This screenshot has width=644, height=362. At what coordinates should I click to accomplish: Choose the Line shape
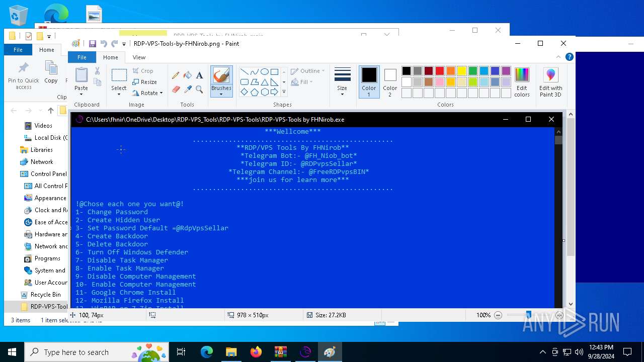pos(245,72)
